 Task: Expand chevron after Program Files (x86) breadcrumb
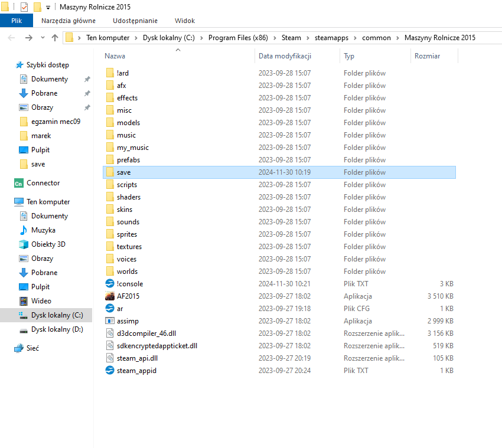click(x=275, y=38)
